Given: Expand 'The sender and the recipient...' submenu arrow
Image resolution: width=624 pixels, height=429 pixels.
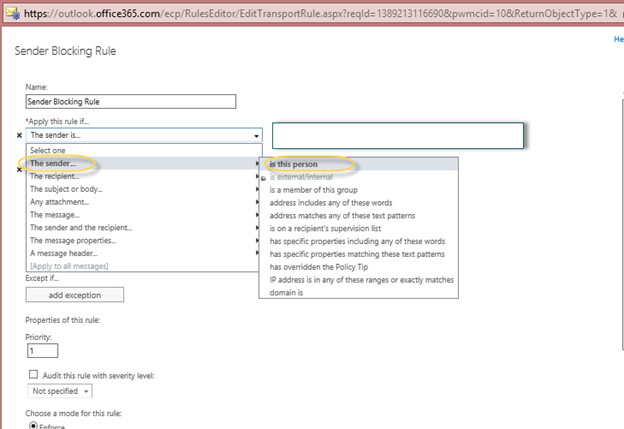Looking at the screenshot, I should coord(257,228).
